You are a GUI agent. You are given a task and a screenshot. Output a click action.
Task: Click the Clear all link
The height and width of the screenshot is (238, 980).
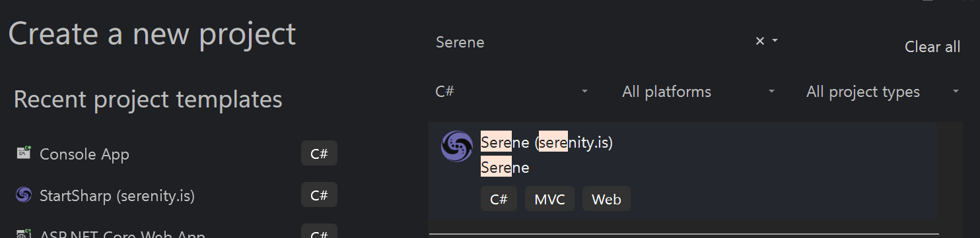[x=932, y=47]
